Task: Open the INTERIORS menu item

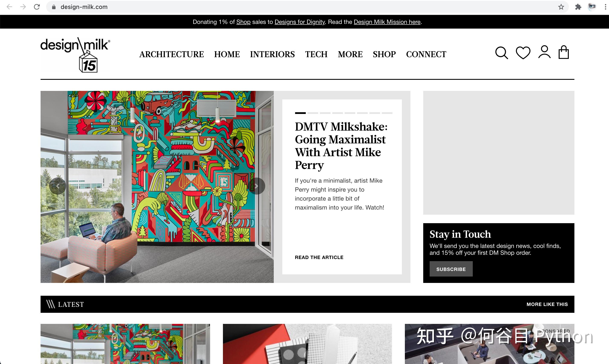Action: tap(272, 54)
